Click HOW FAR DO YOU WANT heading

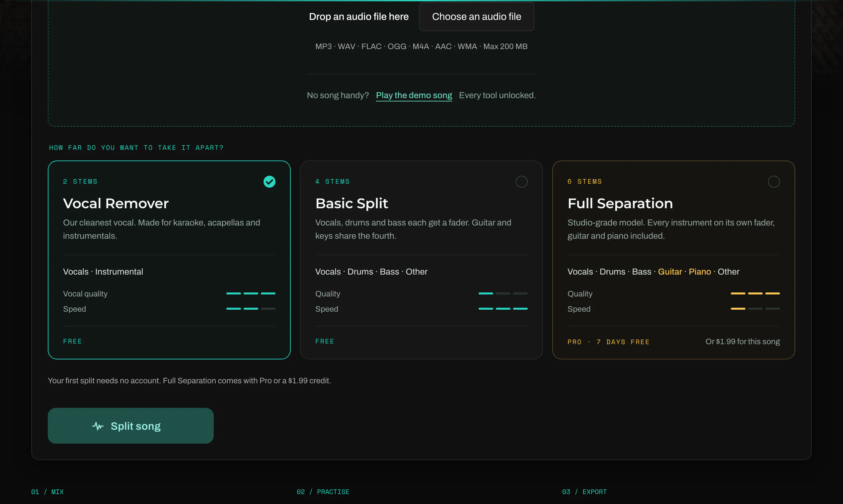pos(136,148)
